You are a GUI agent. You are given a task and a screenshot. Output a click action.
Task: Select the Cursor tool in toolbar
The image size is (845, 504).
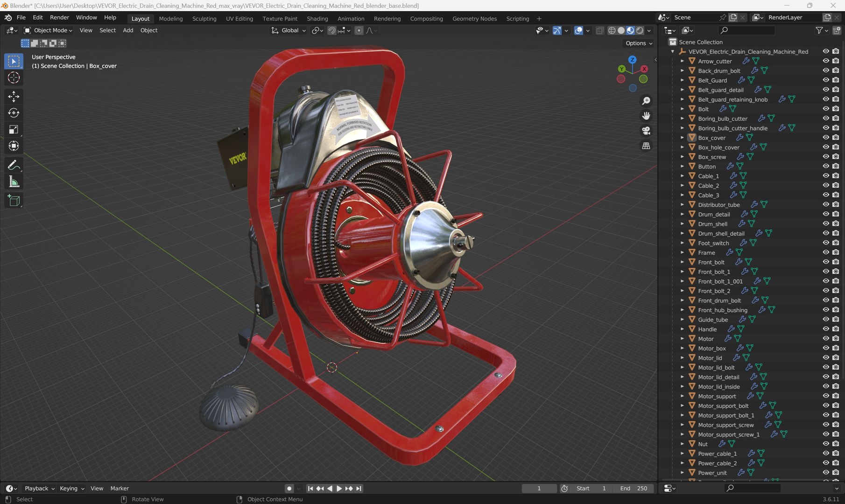coord(14,77)
